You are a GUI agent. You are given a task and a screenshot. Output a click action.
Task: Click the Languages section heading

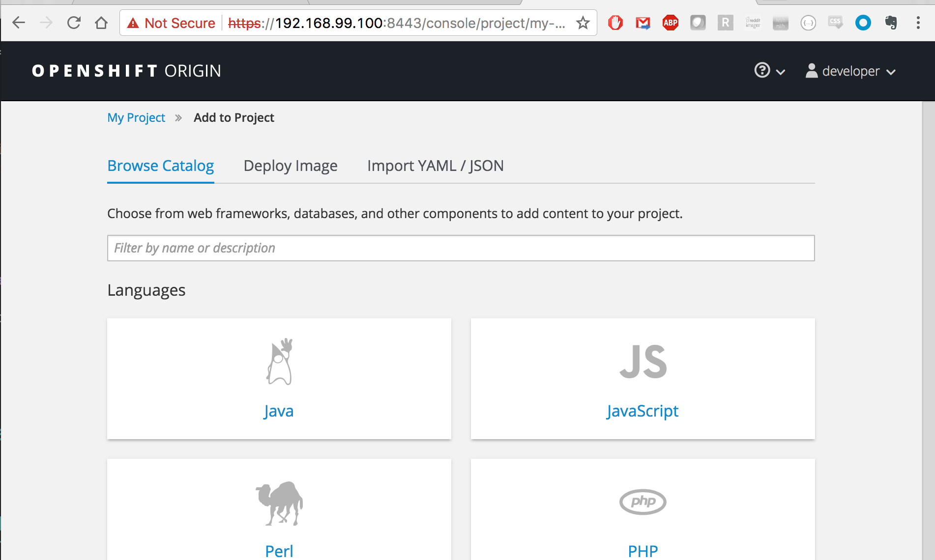pyautogui.click(x=146, y=290)
